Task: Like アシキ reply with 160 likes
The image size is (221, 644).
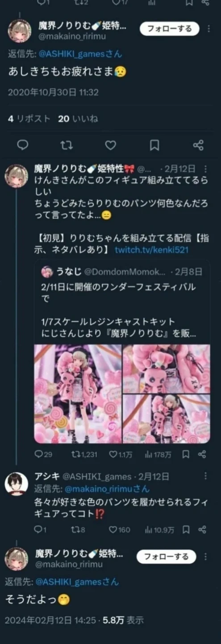Action: tap(120, 529)
